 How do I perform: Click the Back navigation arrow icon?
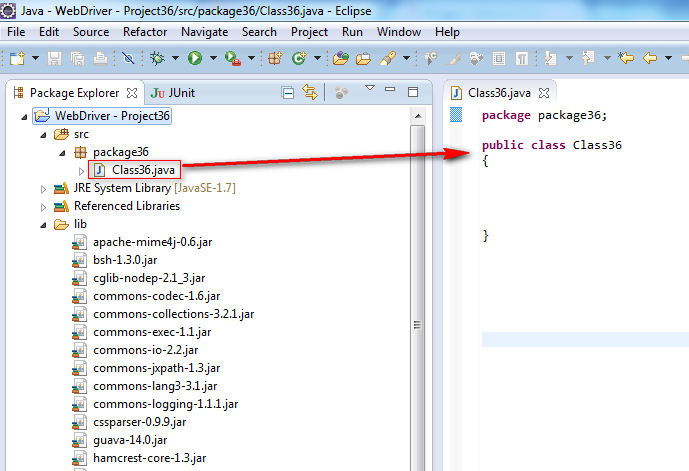coord(649,58)
